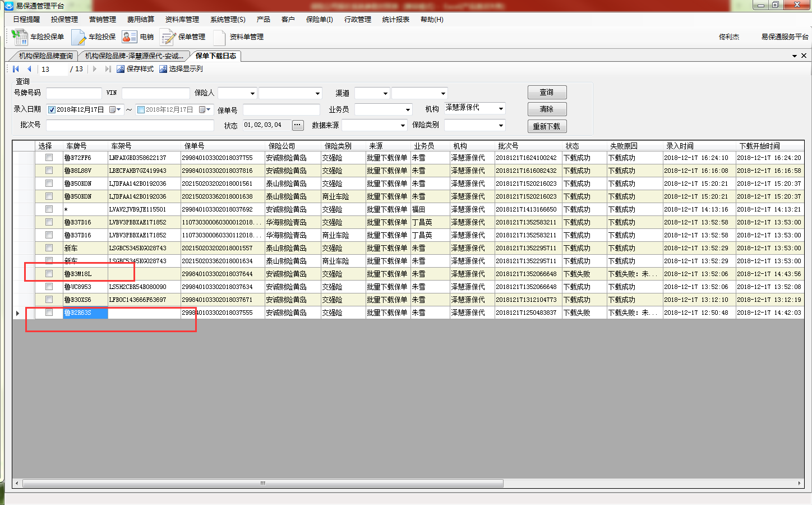Tick the selection checkbox for 鲁B72FF6

(49, 158)
